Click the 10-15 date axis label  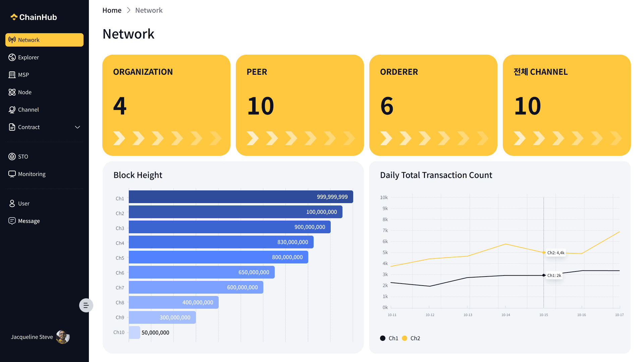(544, 315)
